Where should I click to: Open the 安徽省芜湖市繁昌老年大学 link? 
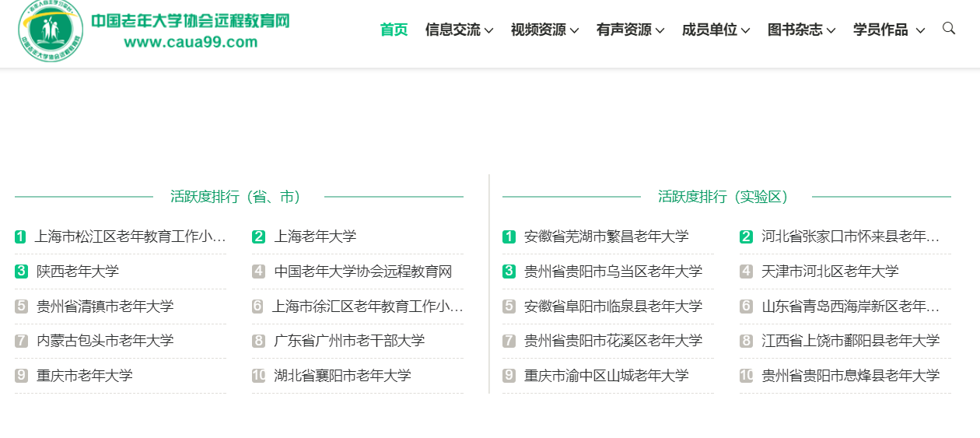[607, 237]
